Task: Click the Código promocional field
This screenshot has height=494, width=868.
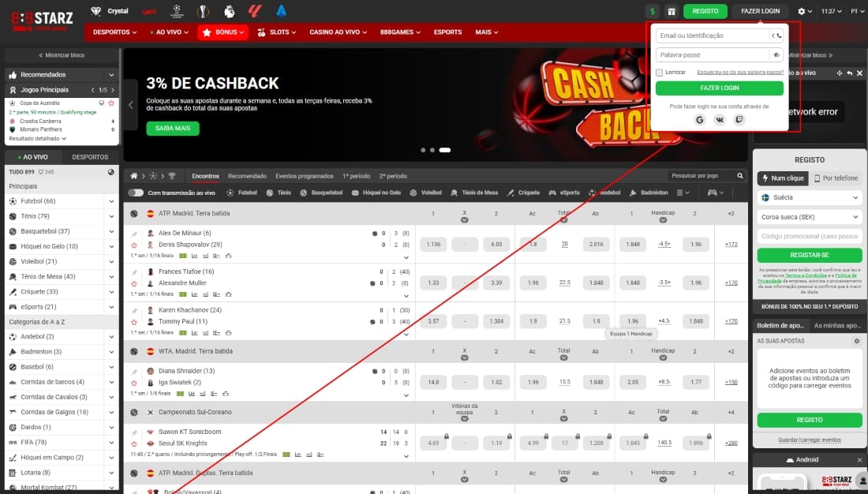Action: [810, 236]
